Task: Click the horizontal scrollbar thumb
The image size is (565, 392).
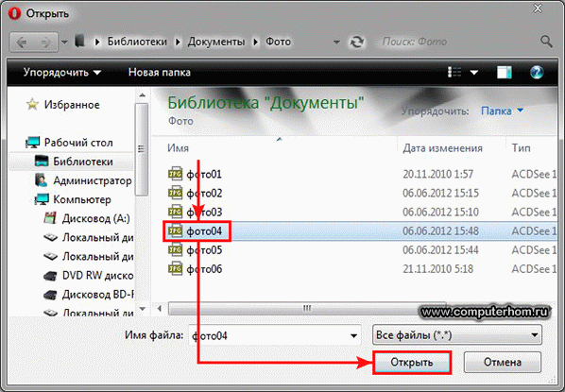Action: click(307, 309)
